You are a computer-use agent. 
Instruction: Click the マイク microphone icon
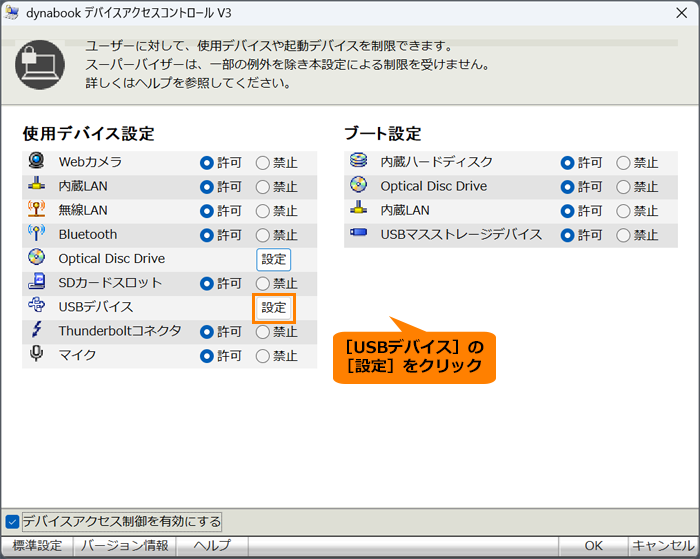pyautogui.click(x=36, y=353)
